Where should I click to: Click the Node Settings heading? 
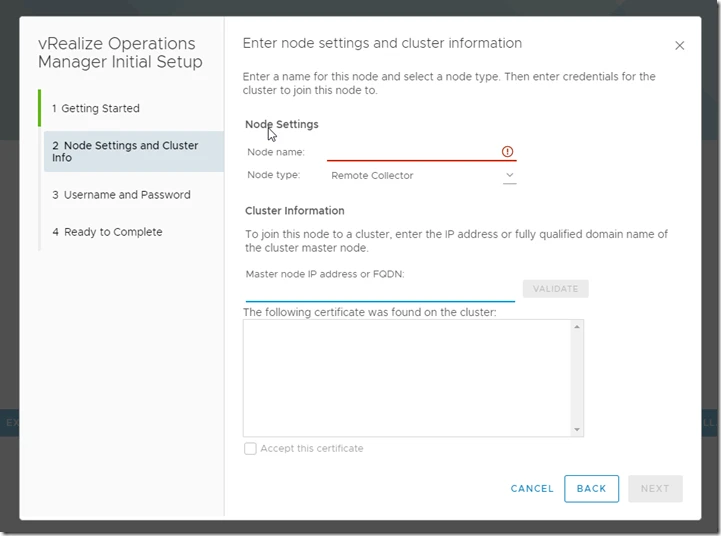(281, 125)
